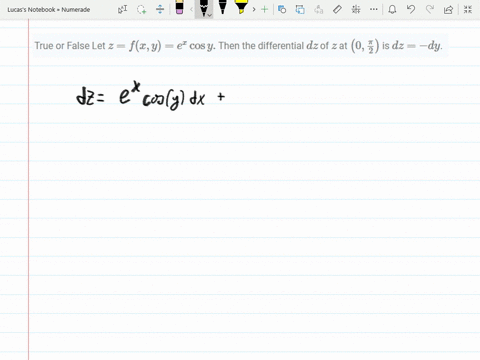
Task: Exit full screen mode
Action: pos(468,9)
